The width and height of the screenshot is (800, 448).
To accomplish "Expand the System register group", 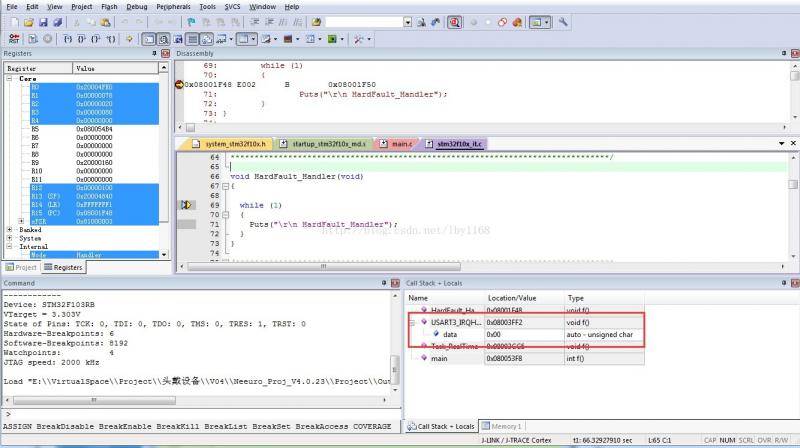I will click(x=10, y=238).
